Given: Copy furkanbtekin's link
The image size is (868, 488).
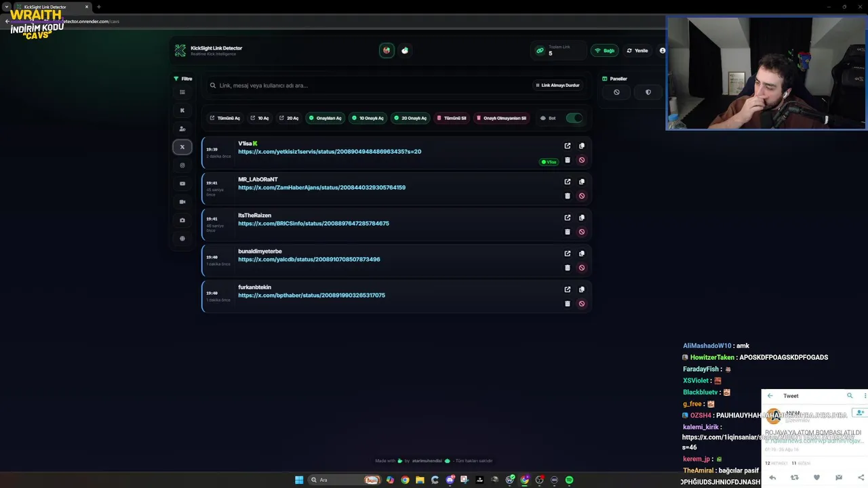Looking at the screenshot, I should pos(582,289).
